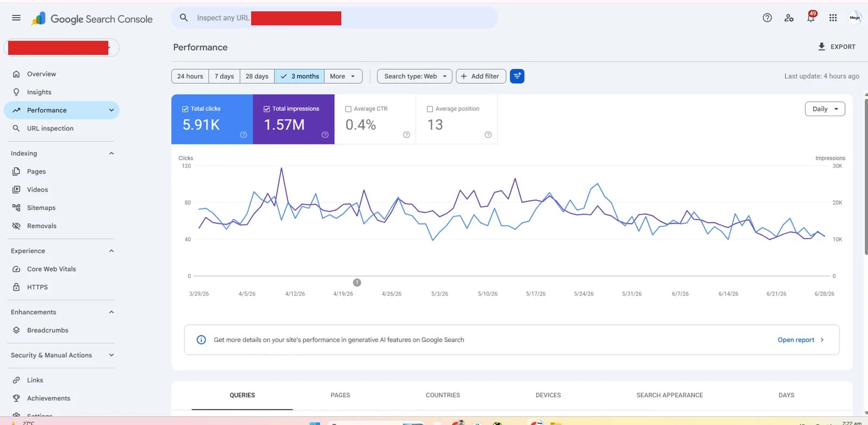Open the Help question mark icon
This screenshot has width=868, height=425.
[x=767, y=18]
